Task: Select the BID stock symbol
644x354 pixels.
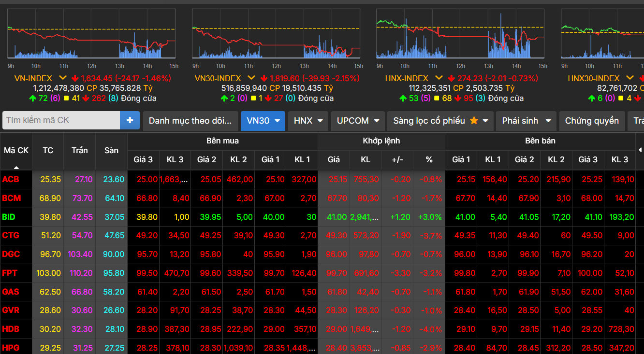Action: click(9, 217)
